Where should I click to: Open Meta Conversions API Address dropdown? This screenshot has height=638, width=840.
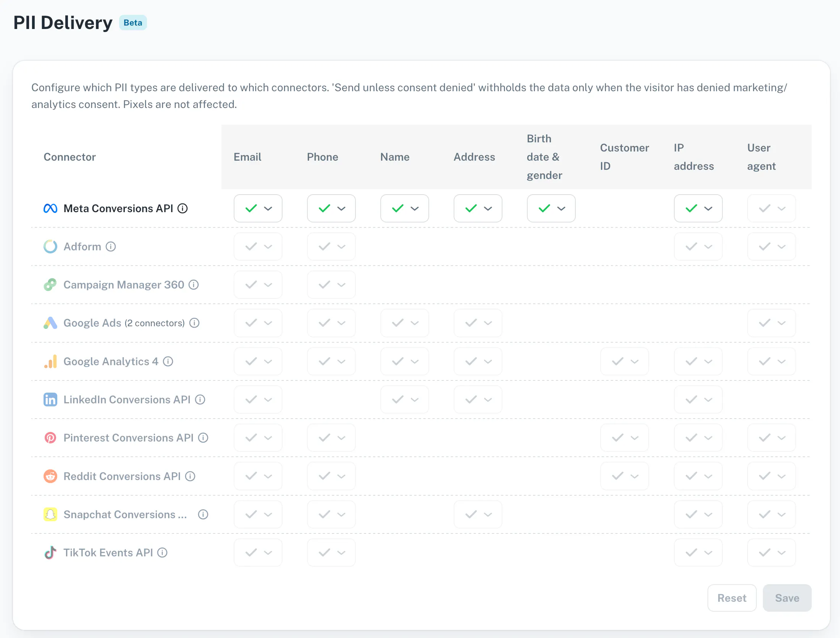[x=478, y=208]
